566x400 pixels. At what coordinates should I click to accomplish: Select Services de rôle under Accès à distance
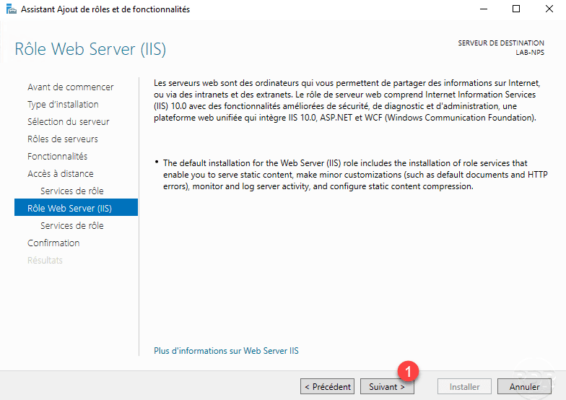coord(72,191)
